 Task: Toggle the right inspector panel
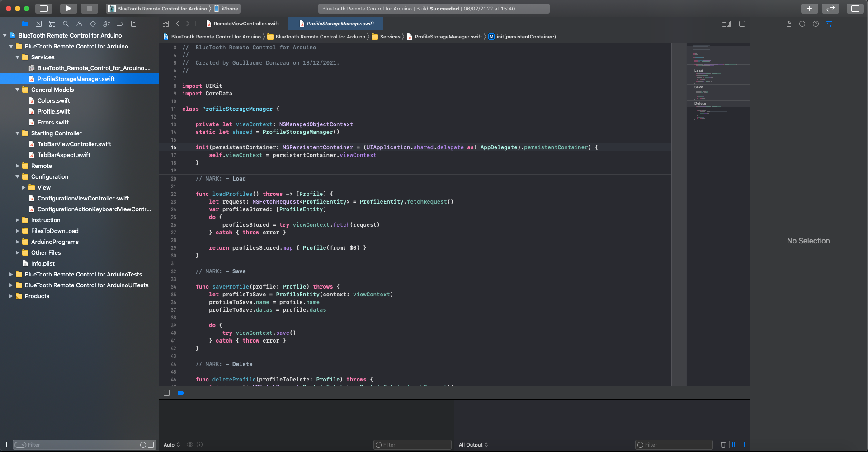click(855, 8)
